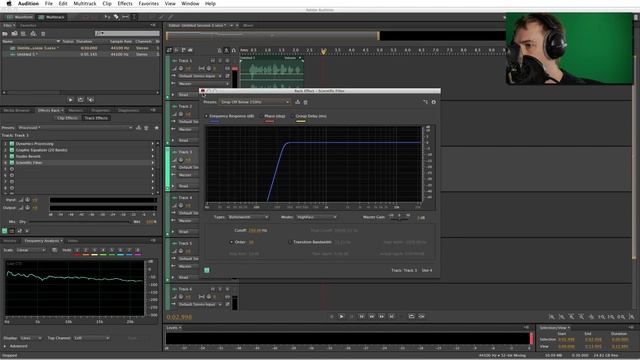Click the Files panel search field
640x360 pixels.
[x=127, y=33]
